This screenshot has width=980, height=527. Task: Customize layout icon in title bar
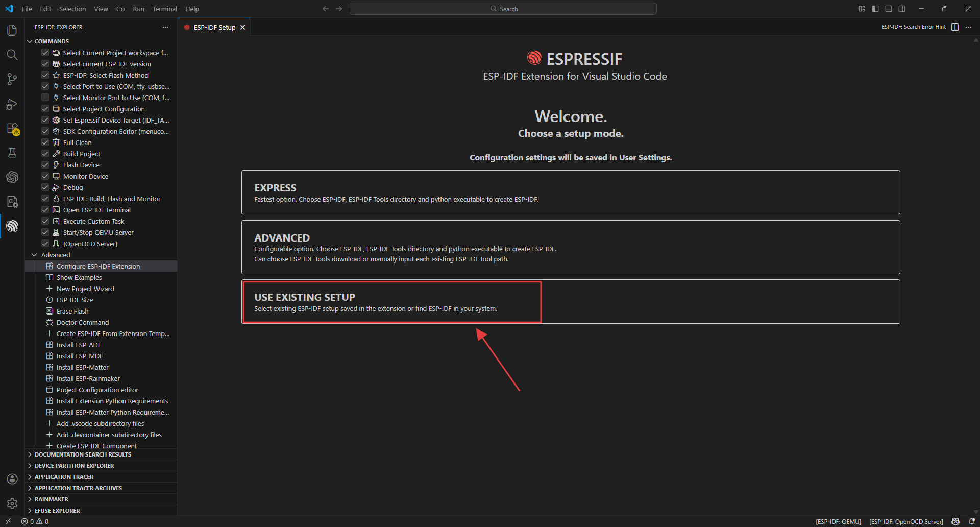tap(862, 9)
